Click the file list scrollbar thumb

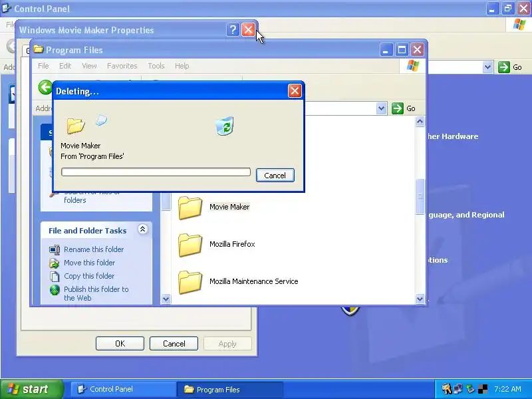(420, 196)
